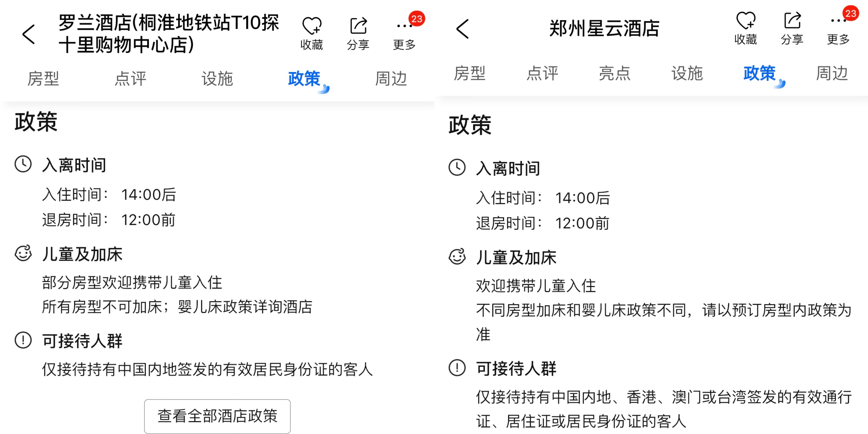
Task: Tap 分享 share icon on 郑州星云酒店 page
Action: point(792,21)
